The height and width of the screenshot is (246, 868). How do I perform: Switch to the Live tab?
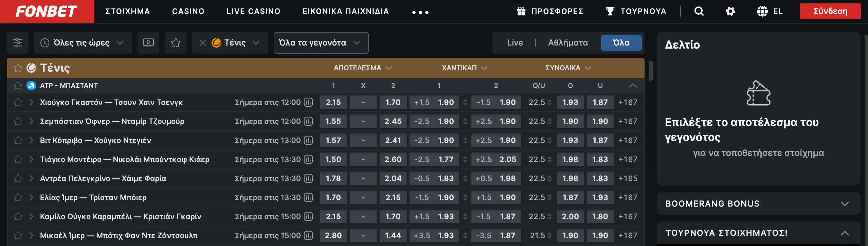pos(515,43)
